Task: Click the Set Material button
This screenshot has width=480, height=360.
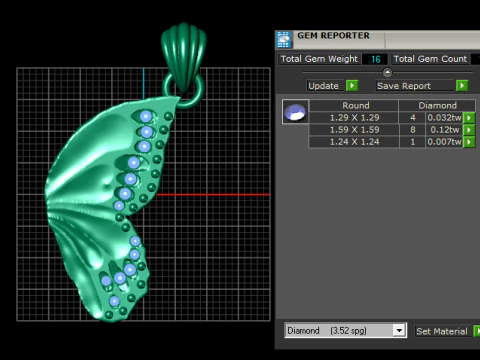Action: point(442,331)
